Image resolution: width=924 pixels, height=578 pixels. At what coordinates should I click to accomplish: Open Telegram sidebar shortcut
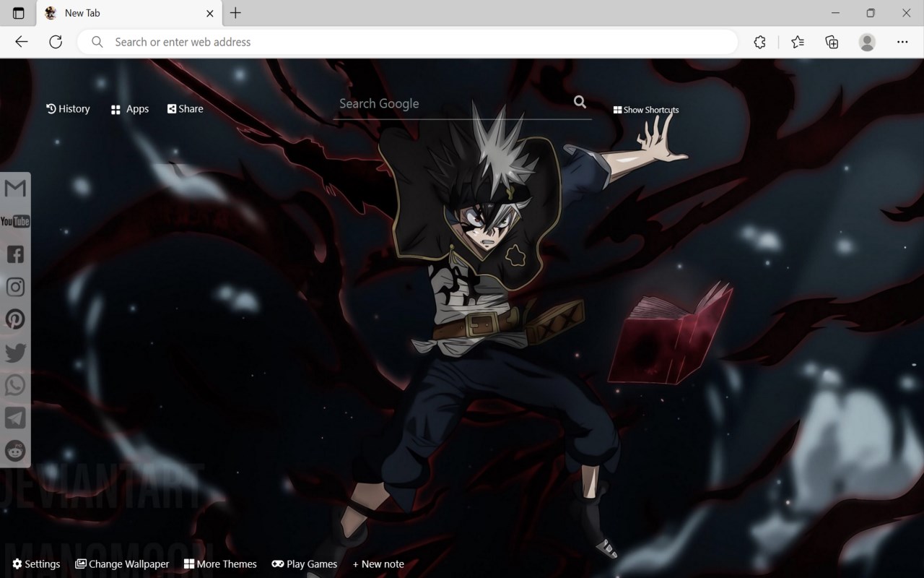coord(15,418)
